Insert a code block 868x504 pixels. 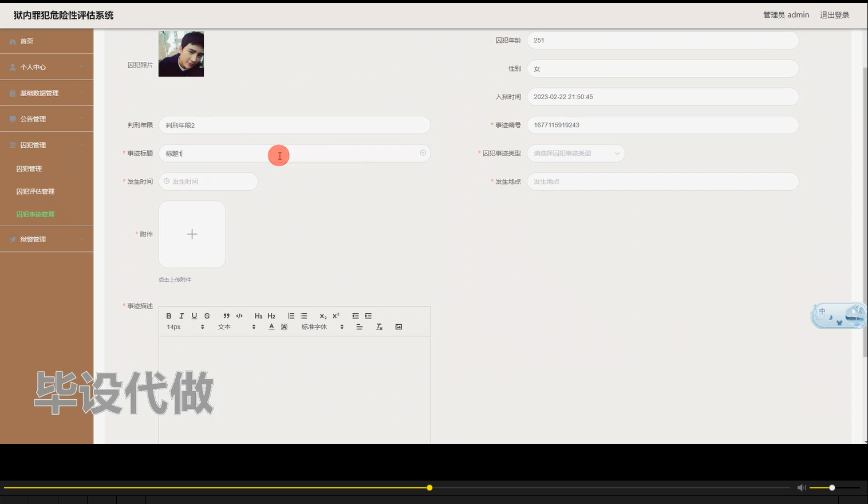pos(239,316)
